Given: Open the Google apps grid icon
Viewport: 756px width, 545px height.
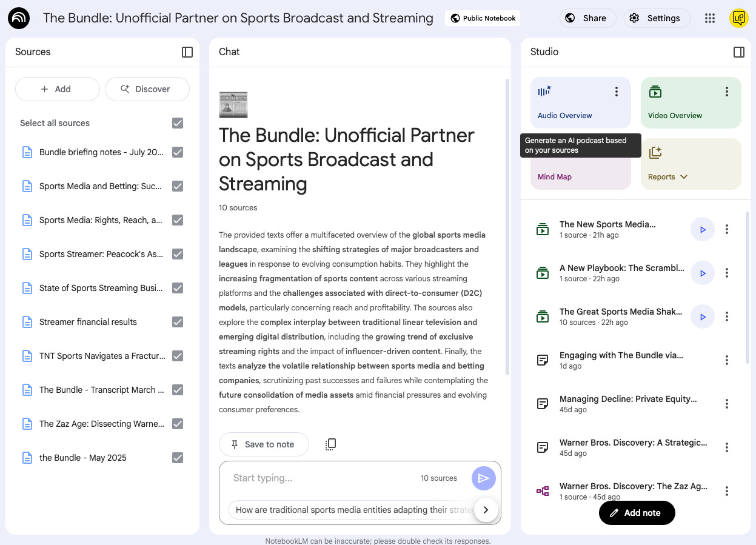Looking at the screenshot, I should click(x=710, y=18).
